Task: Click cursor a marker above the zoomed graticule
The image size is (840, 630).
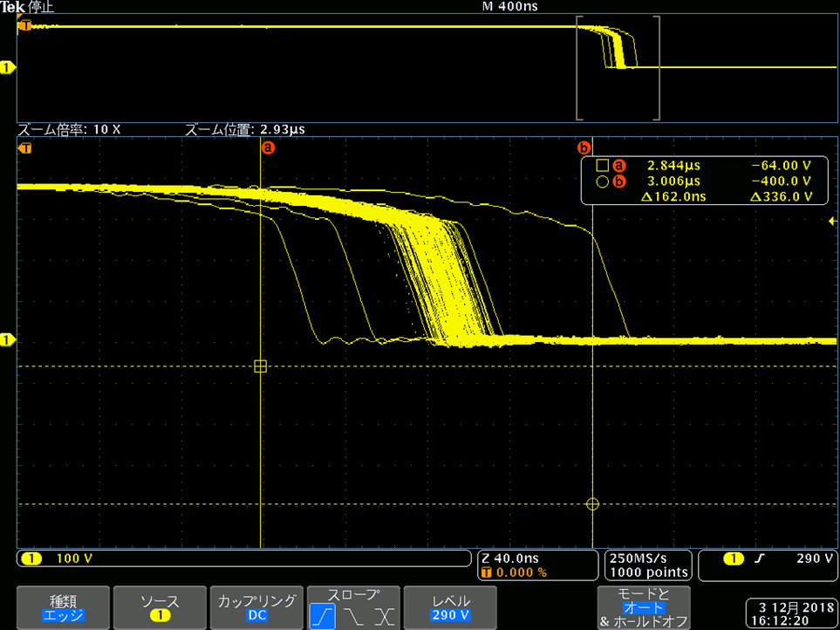Action: (267, 147)
